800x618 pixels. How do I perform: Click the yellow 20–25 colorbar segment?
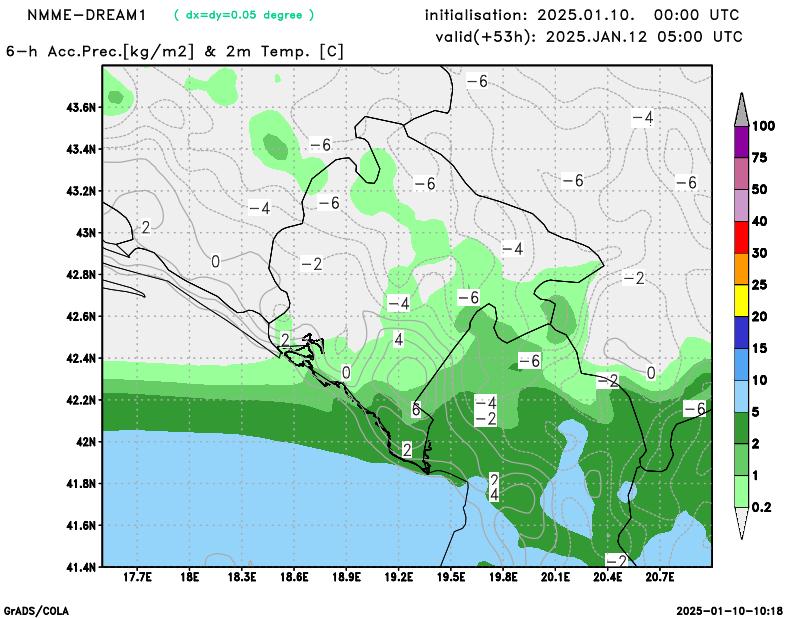741,301
